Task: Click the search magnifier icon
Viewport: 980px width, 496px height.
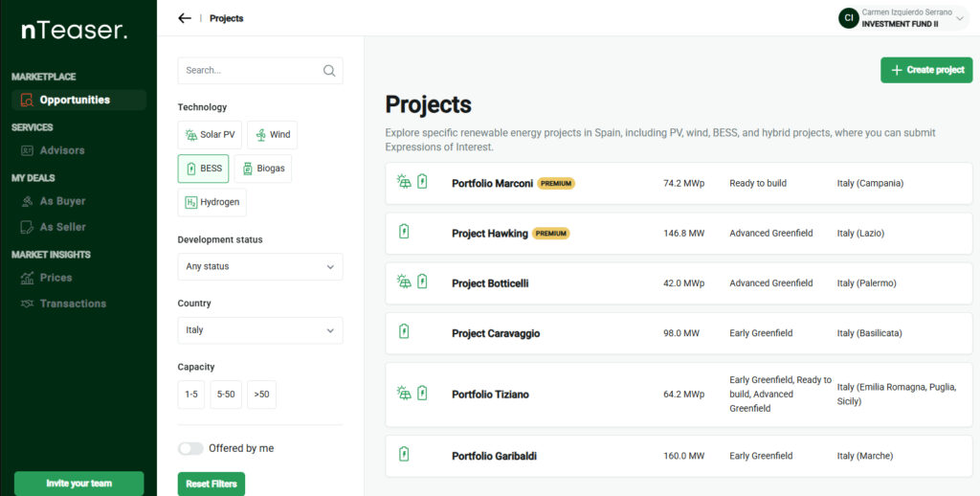Action: pyautogui.click(x=329, y=71)
